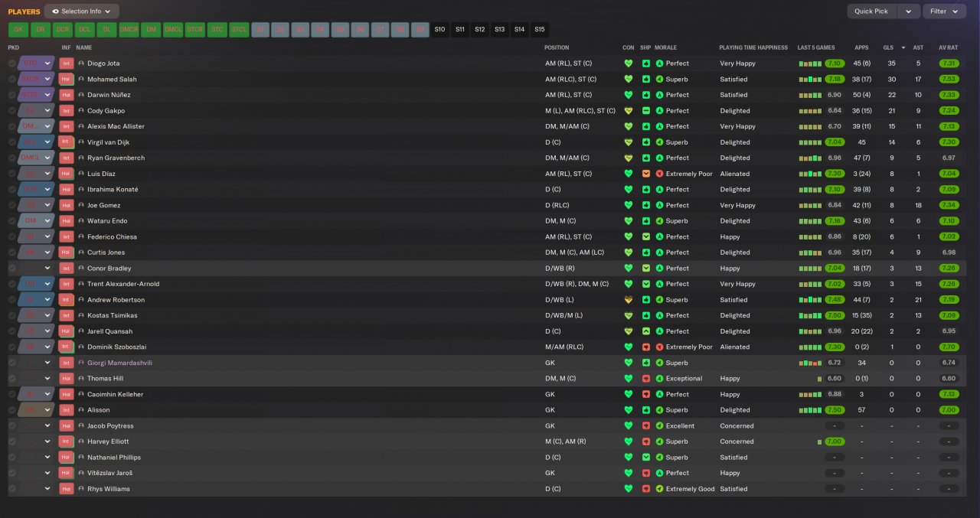The width and height of the screenshot is (980, 518).
Task: Open the Selection Info dropdown
Action: click(82, 11)
